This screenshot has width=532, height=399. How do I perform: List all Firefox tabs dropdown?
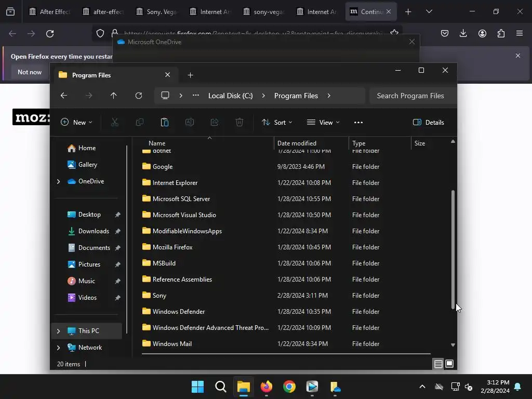click(x=429, y=11)
